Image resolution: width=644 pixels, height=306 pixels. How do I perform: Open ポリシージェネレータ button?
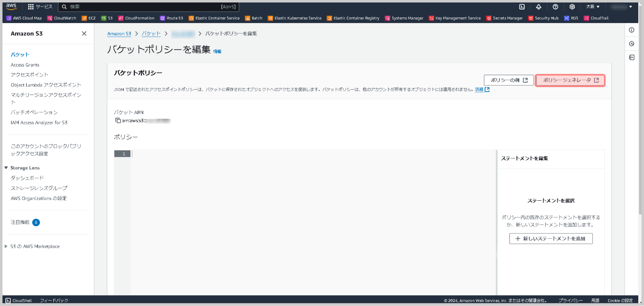tap(570, 80)
